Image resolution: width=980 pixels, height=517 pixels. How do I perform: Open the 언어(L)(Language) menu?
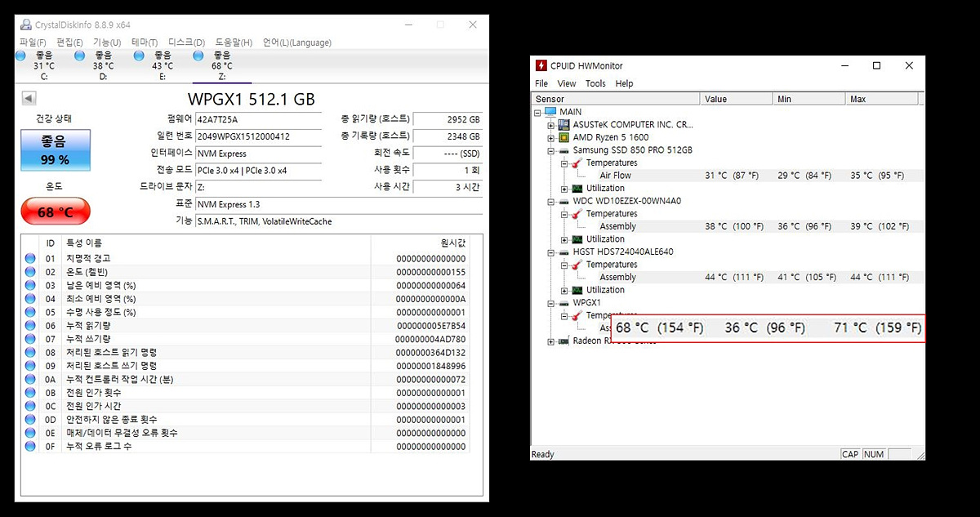coord(297,42)
